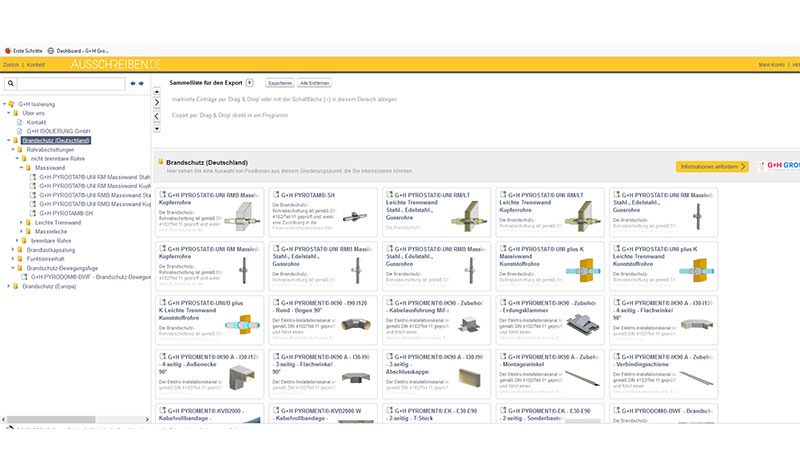This screenshot has width=800, height=472.
Task: Click the folder icon in the Brandschutz (Deutschland) heading
Action: [161, 162]
